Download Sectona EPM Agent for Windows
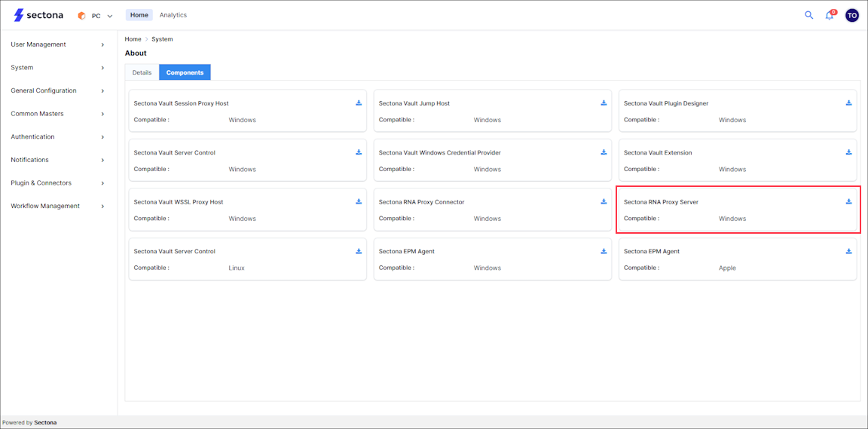Screen dimensions: 868x429 (x=604, y=251)
